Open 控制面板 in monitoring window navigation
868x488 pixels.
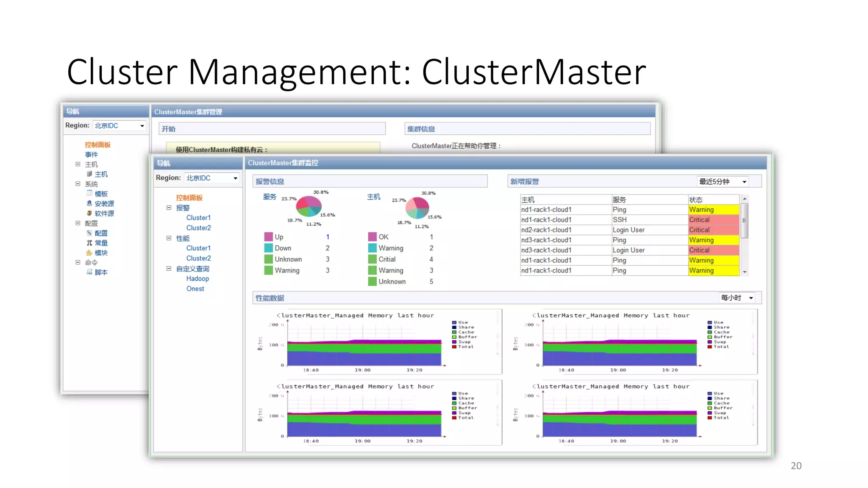click(189, 198)
